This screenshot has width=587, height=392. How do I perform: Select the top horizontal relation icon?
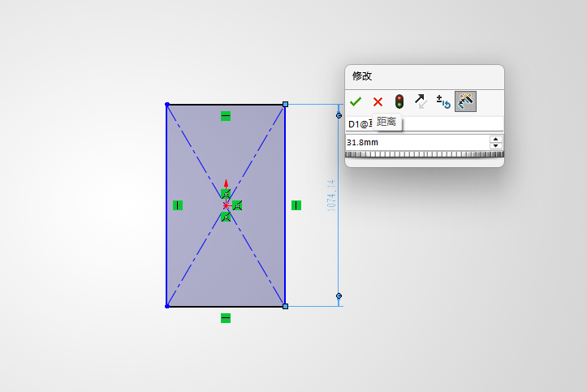[x=226, y=116]
